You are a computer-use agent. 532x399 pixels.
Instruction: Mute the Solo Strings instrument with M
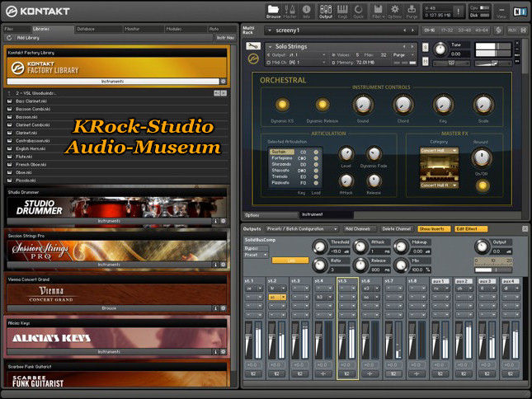[425, 61]
